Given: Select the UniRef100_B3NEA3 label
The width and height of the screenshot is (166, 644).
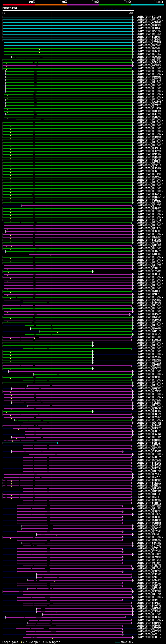Looking at the screenshot, I should 149,440.
